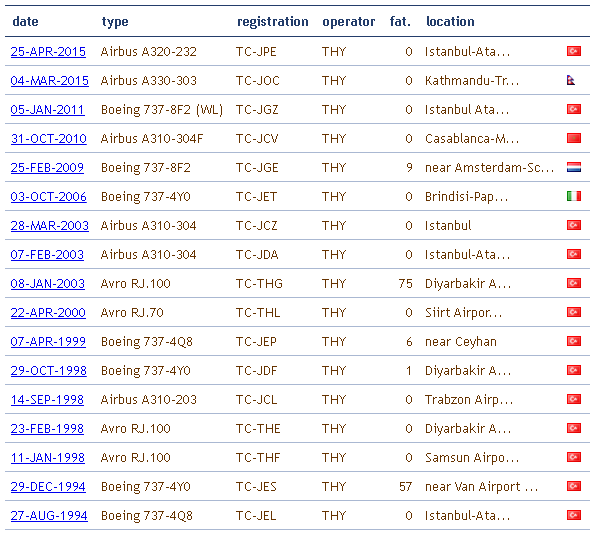Click the Turkey flag in the 25-APR-2015 row
Image resolution: width=590 pixels, height=546 pixels.
click(x=574, y=51)
